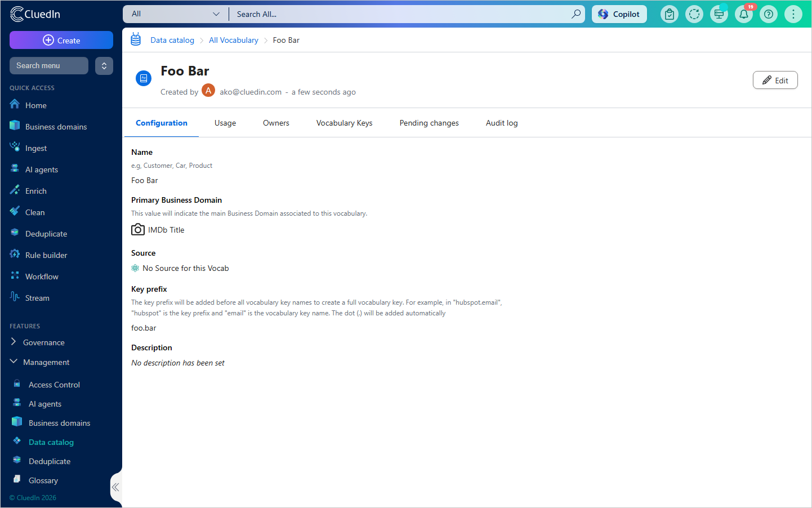812x508 pixels.
Task: Go to All Vocabulary breadcrumb link
Action: 234,40
